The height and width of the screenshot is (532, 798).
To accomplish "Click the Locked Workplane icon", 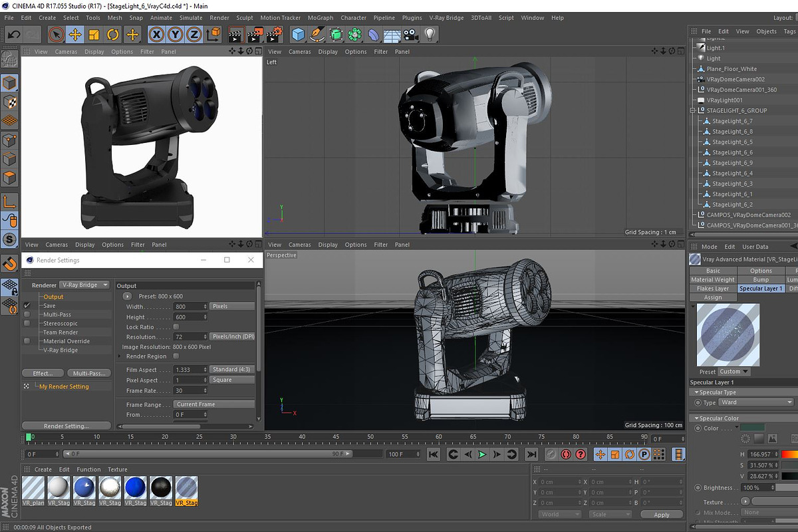I will click(9, 286).
